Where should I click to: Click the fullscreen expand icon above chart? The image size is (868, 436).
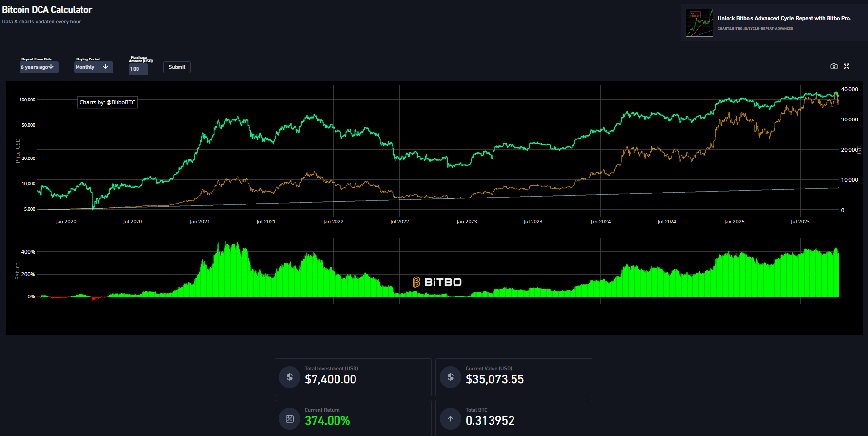(847, 66)
